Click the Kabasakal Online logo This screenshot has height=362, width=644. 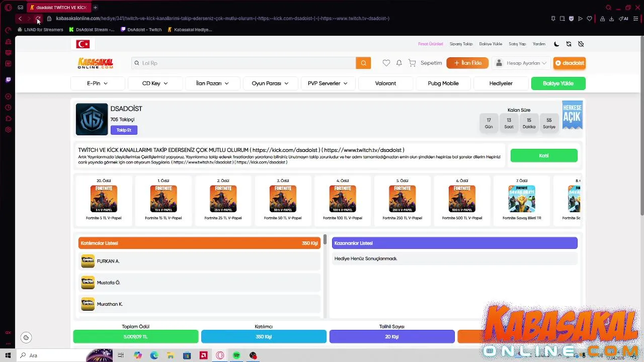(x=96, y=63)
